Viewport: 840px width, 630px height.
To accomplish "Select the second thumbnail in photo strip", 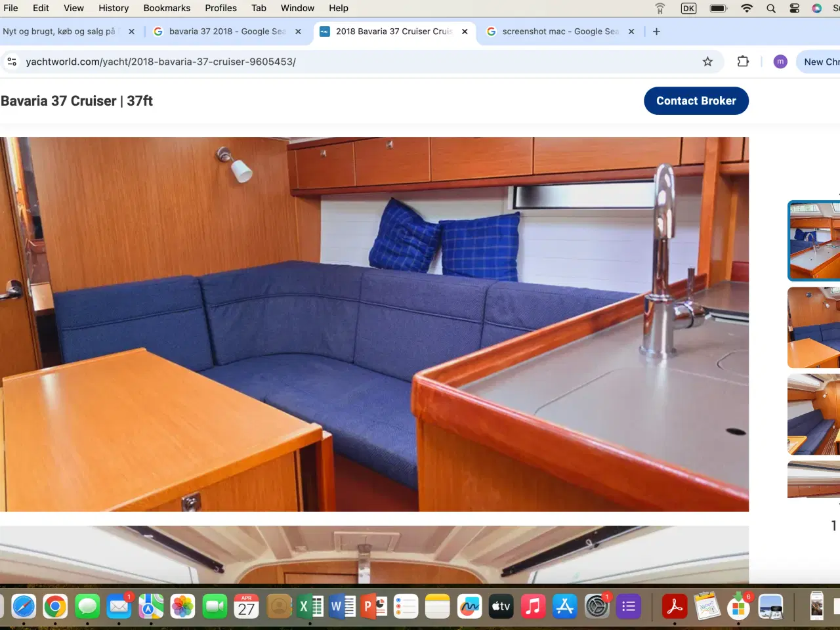I will [814, 327].
